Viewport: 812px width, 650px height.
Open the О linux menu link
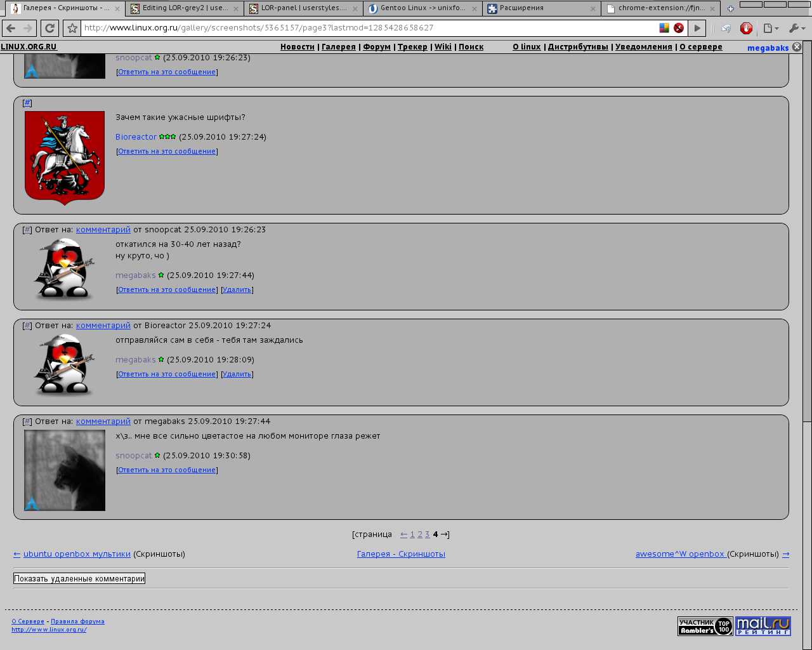pos(527,47)
